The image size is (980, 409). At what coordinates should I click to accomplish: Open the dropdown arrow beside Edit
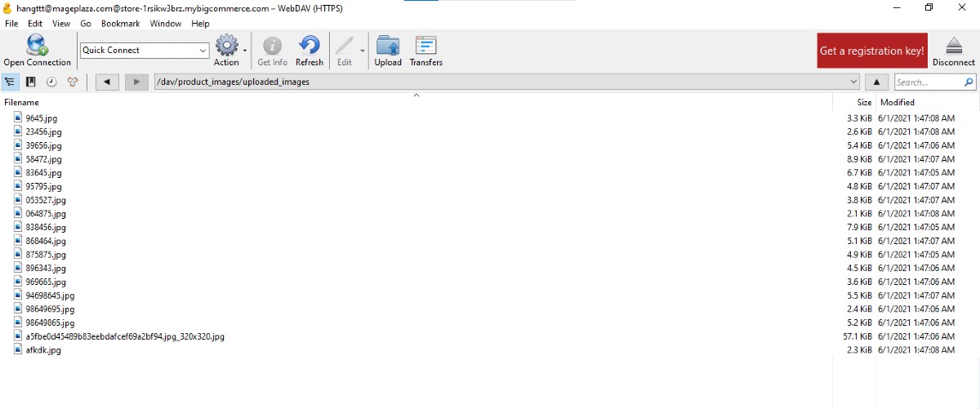click(x=362, y=51)
